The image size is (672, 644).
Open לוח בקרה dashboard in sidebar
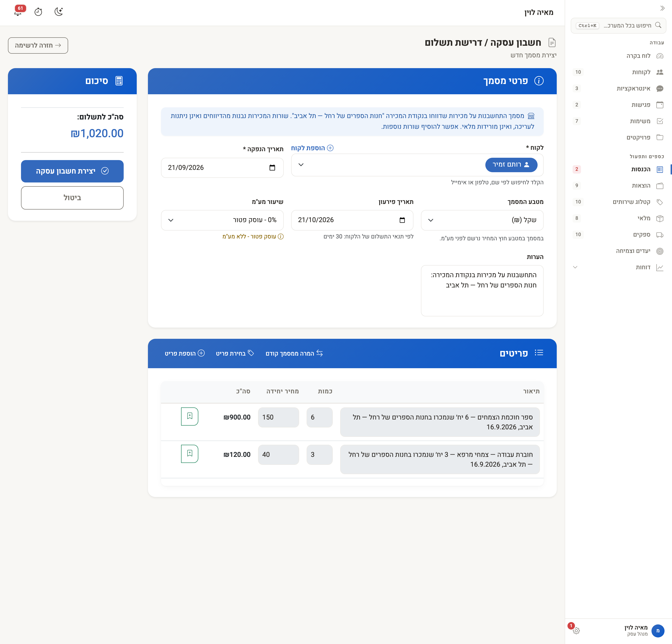[618, 56]
